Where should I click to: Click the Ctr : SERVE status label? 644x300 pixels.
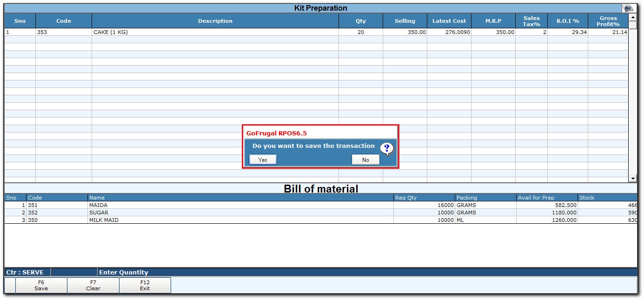(25, 272)
